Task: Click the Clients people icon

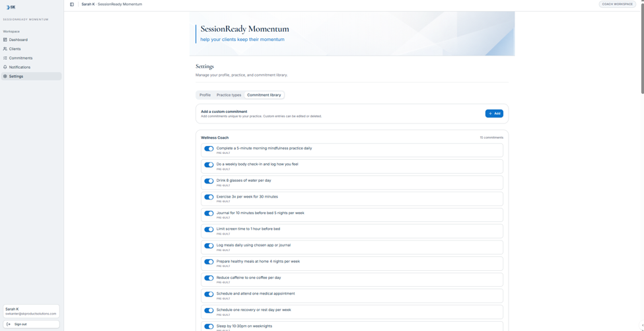Action: pos(5,49)
